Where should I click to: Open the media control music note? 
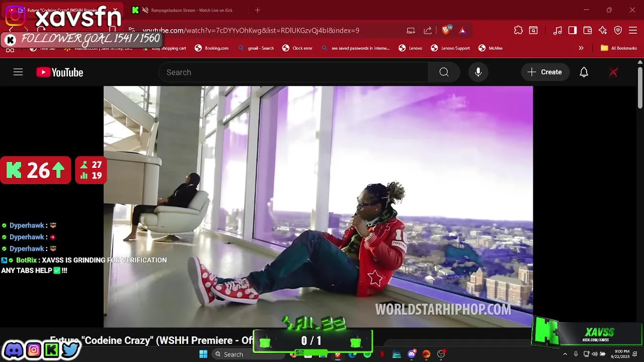tap(557, 30)
